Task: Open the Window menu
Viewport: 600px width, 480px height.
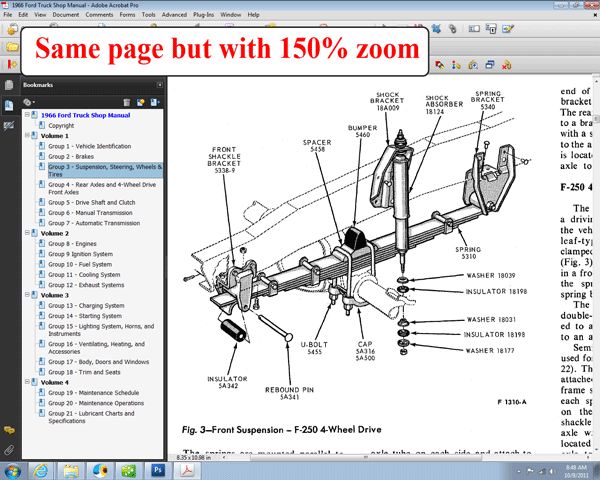Action: tap(230, 15)
